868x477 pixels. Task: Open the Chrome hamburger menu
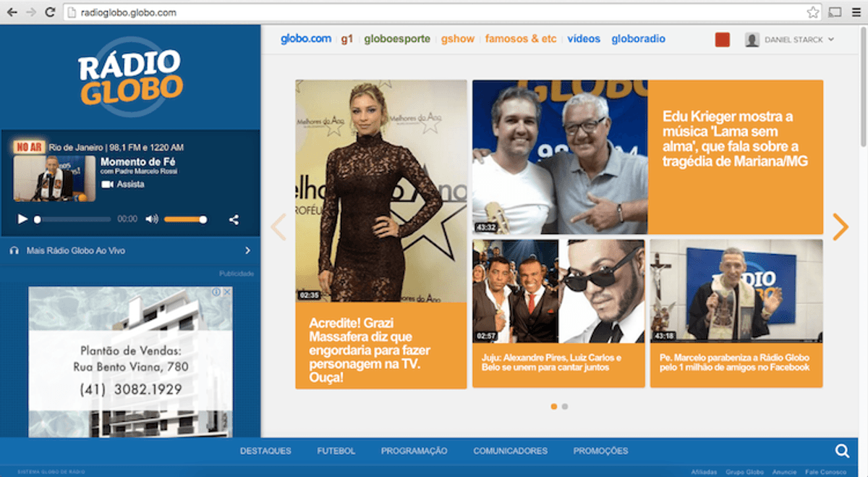(x=856, y=12)
